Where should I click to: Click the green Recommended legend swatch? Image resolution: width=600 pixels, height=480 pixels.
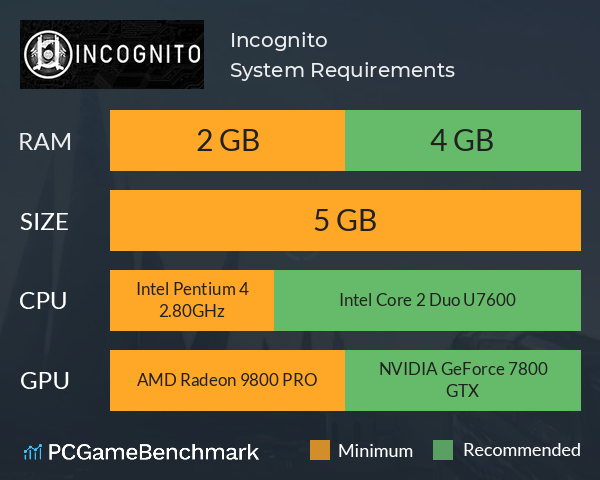443,450
